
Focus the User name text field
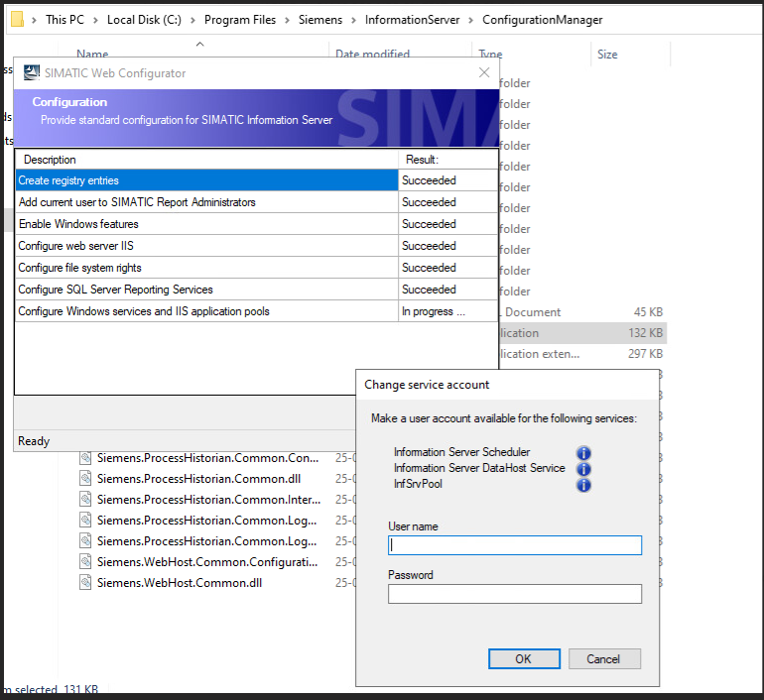(514, 545)
